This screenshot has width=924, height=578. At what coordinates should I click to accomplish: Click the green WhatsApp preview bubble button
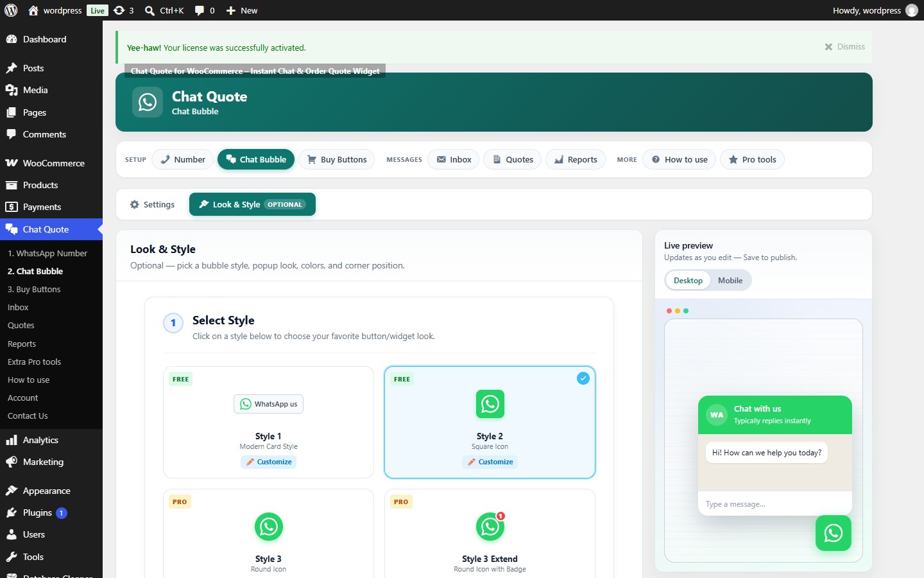834,533
